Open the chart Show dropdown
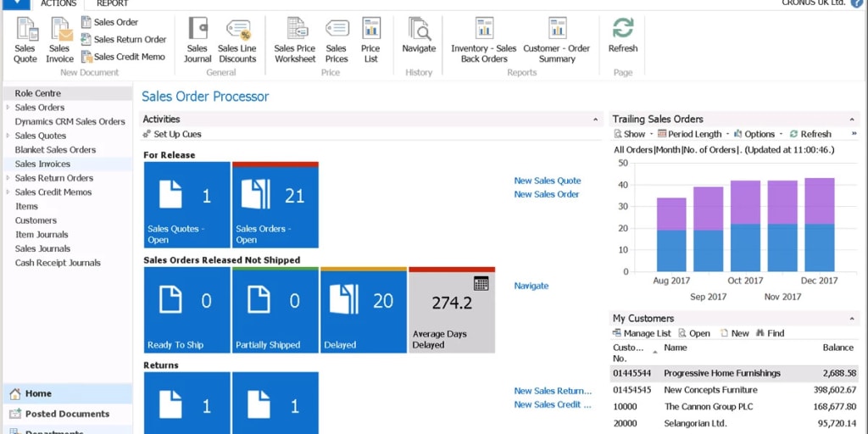 [x=633, y=134]
